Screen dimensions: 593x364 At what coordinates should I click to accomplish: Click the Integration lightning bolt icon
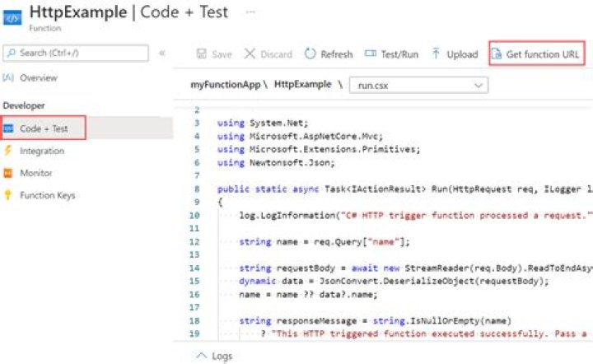pyautogui.click(x=8, y=151)
